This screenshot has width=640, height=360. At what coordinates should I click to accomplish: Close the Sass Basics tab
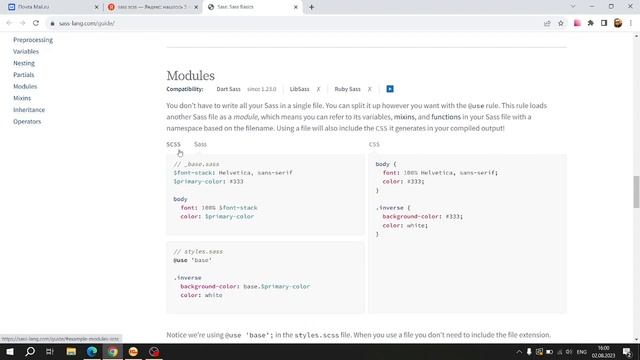(x=296, y=7)
